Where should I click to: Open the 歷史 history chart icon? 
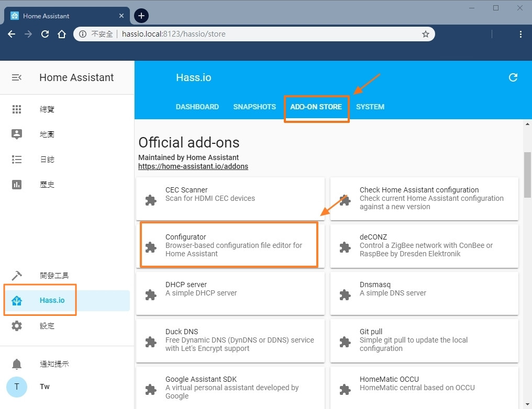pos(17,185)
